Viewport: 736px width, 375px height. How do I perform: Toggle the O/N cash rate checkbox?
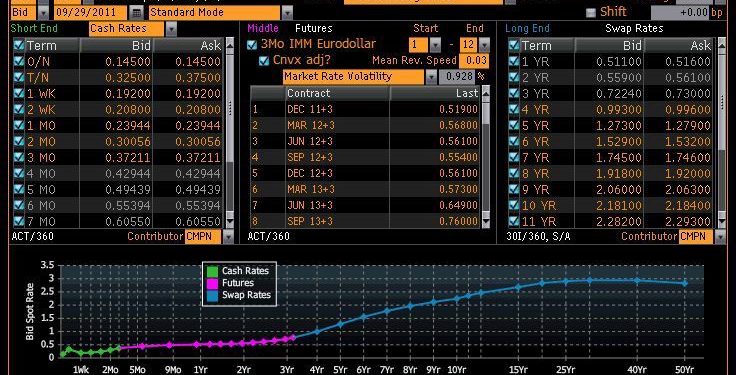click(x=19, y=61)
